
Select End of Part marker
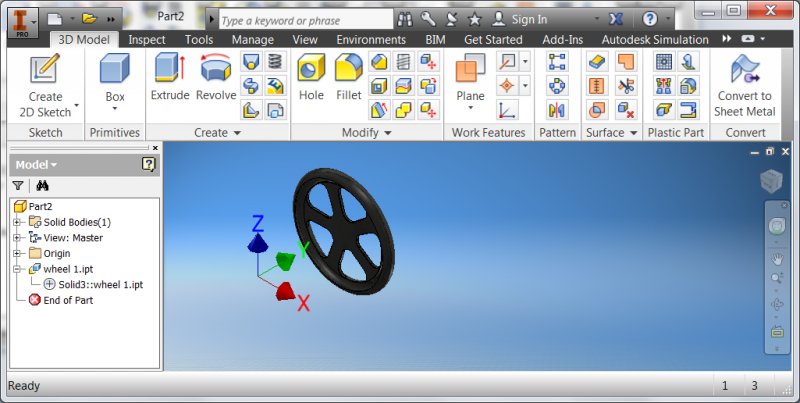(x=61, y=300)
